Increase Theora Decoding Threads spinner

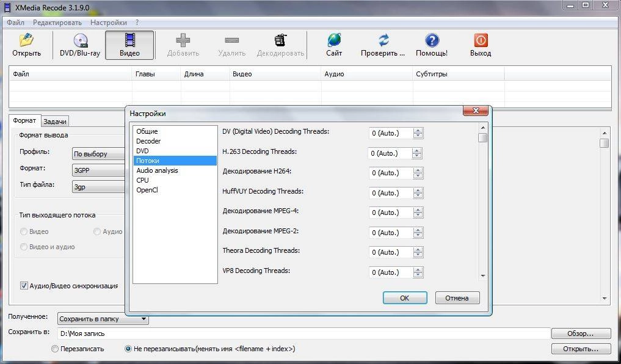coord(418,250)
